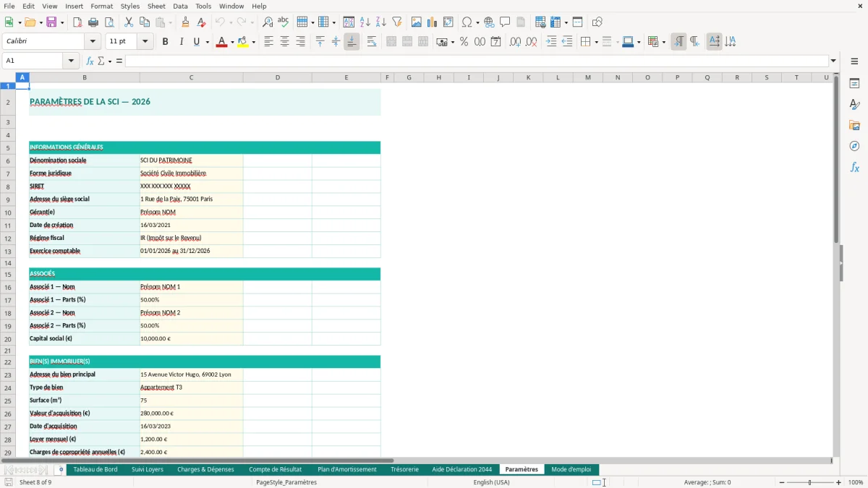Click the Sort Descending icon
The height and width of the screenshot is (488, 868).
click(381, 22)
